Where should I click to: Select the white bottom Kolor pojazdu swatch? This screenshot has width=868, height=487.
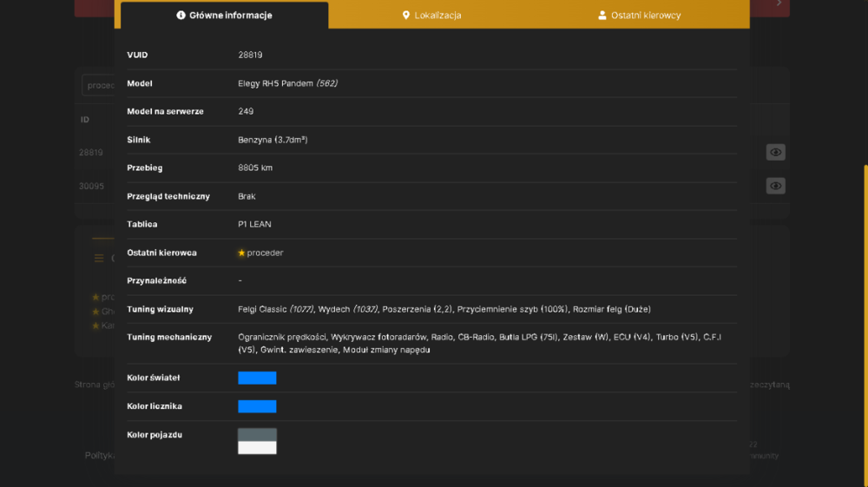click(x=257, y=448)
